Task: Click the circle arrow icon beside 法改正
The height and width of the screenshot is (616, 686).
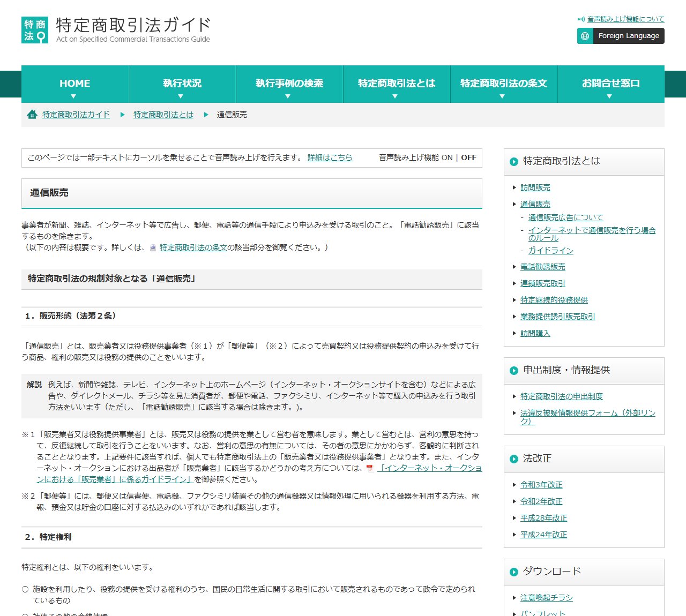Action: pos(514,459)
